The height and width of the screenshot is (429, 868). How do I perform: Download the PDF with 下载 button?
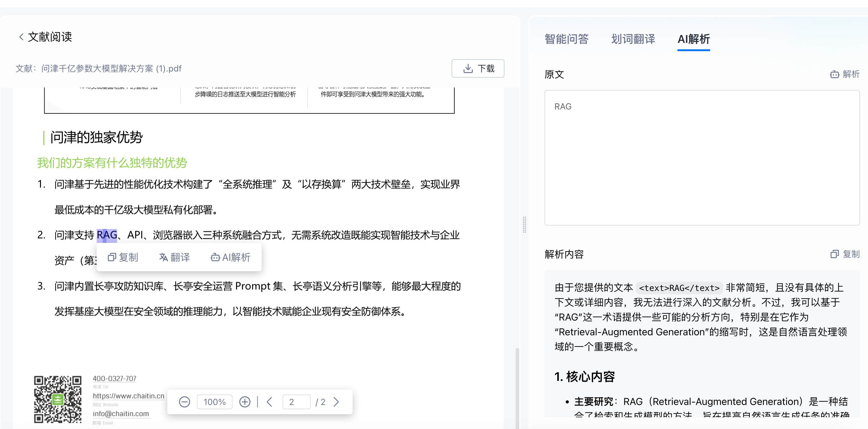coord(477,68)
